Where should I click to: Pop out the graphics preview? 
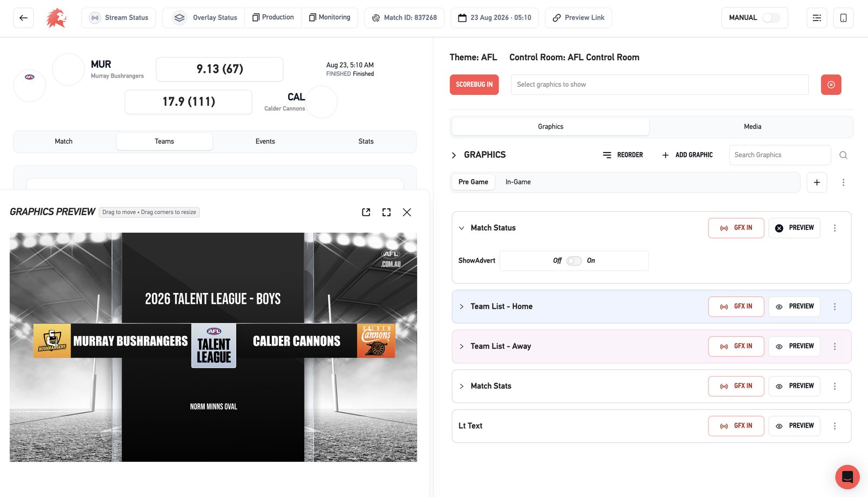tap(366, 212)
